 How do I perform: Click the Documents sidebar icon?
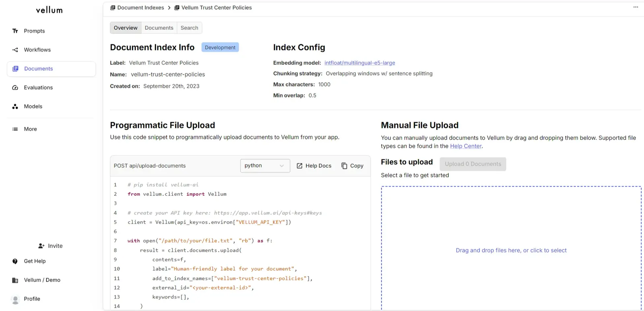tap(15, 69)
